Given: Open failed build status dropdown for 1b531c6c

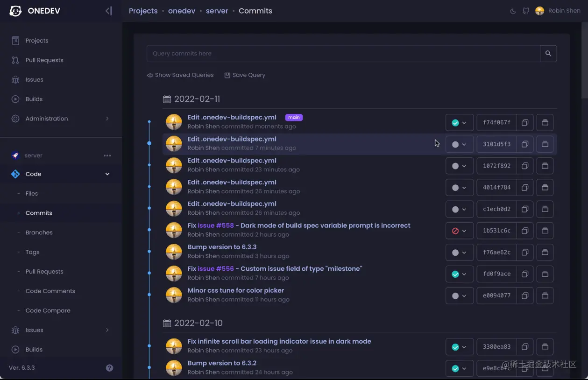Looking at the screenshot, I should point(459,231).
